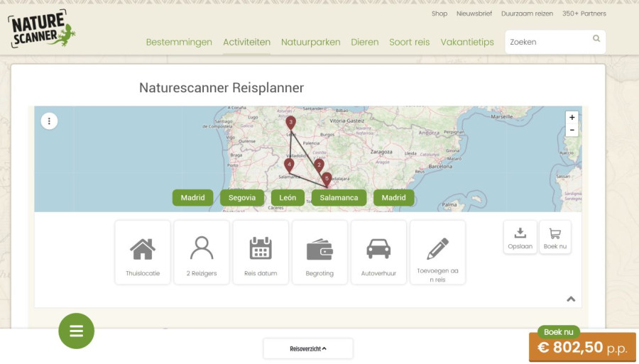Open the Duurzaam reizen link
Screen dimensions: 639x364
[527, 13]
